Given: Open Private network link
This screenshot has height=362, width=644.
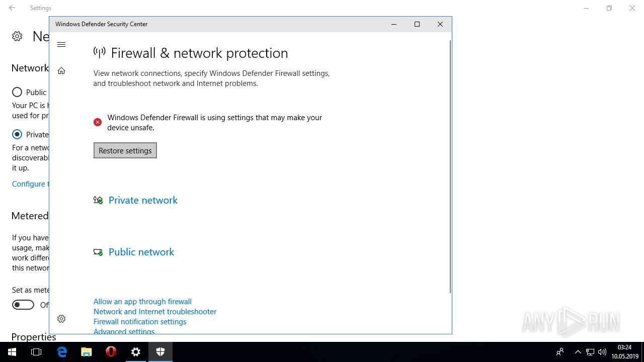Looking at the screenshot, I should point(143,200).
